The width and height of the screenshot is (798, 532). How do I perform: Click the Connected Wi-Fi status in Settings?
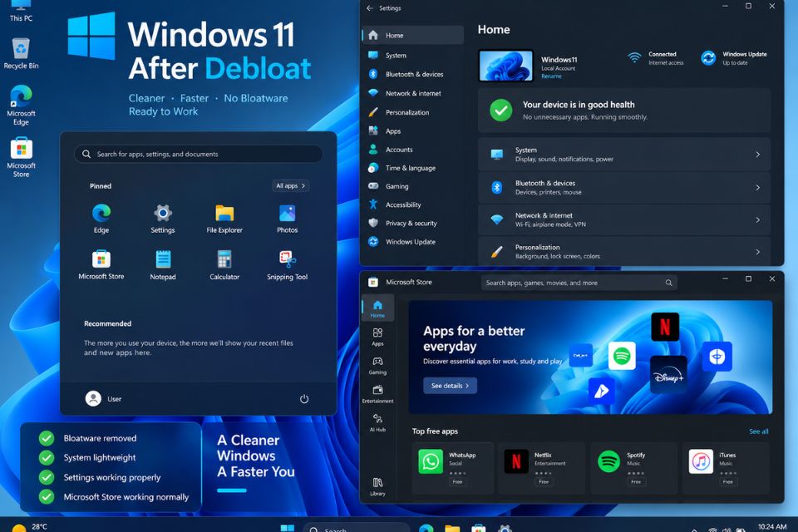[656, 58]
